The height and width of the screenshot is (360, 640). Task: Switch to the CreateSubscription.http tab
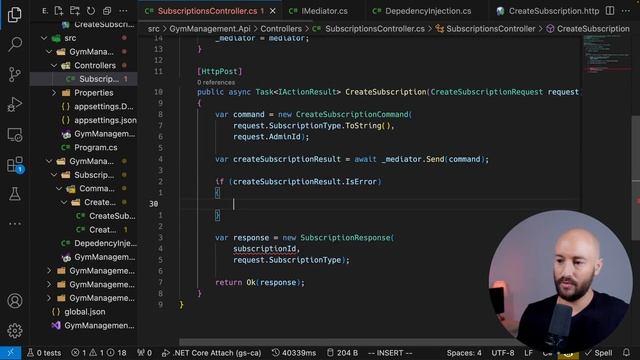point(548,11)
